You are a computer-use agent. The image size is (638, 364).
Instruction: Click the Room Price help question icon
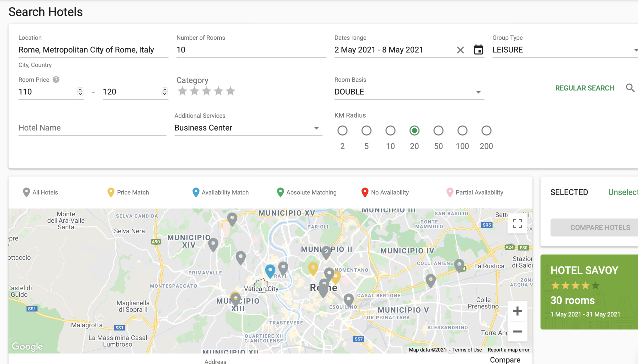[56, 79]
